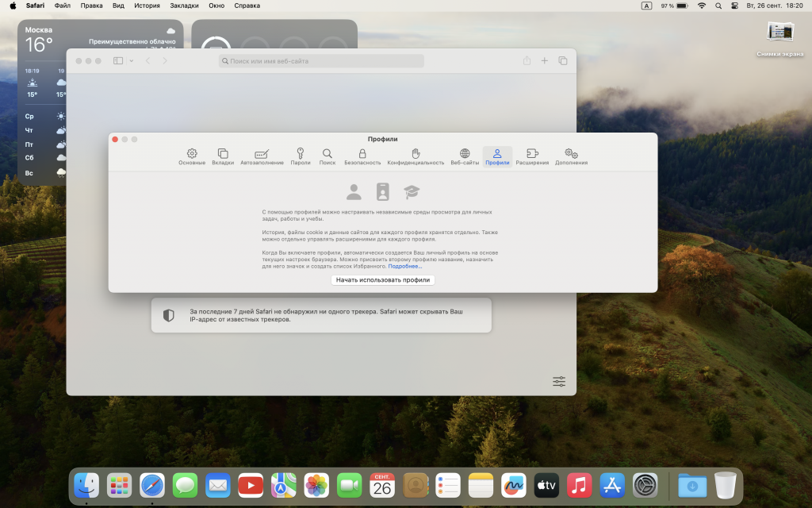The image size is (812, 508).
Task: Open the Расширения settings pane
Action: pyautogui.click(x=532, y=156)
